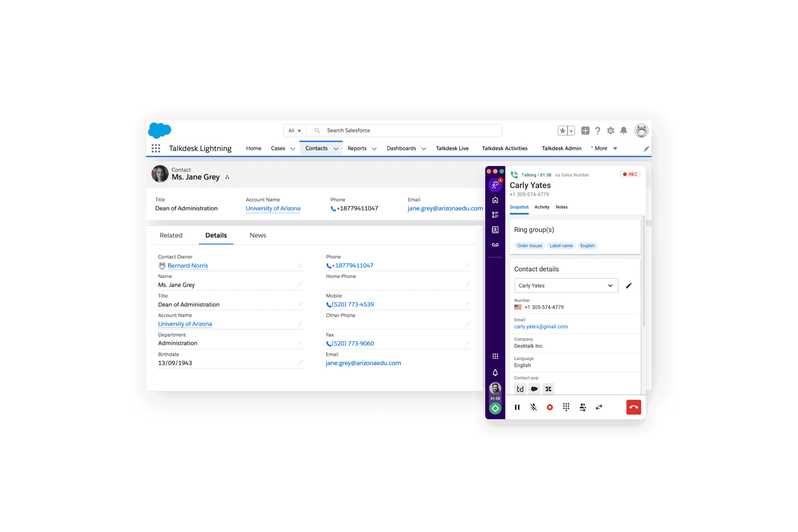Image resolution: width=798 pixels, height=532 pixels.
Task: Open contact pop in Zendesk
Action: pos(549,389)
